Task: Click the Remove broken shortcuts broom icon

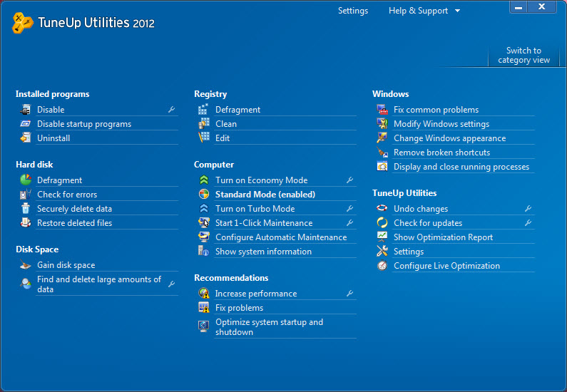Action: (382, 153)
